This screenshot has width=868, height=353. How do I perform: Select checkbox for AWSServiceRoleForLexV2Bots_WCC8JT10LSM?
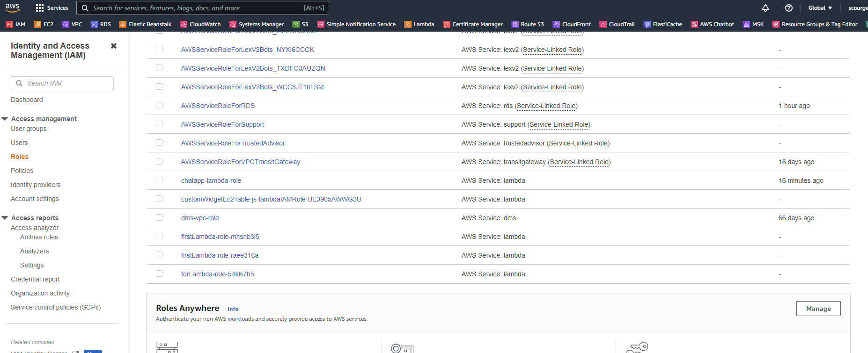click(x=159, y=86)
